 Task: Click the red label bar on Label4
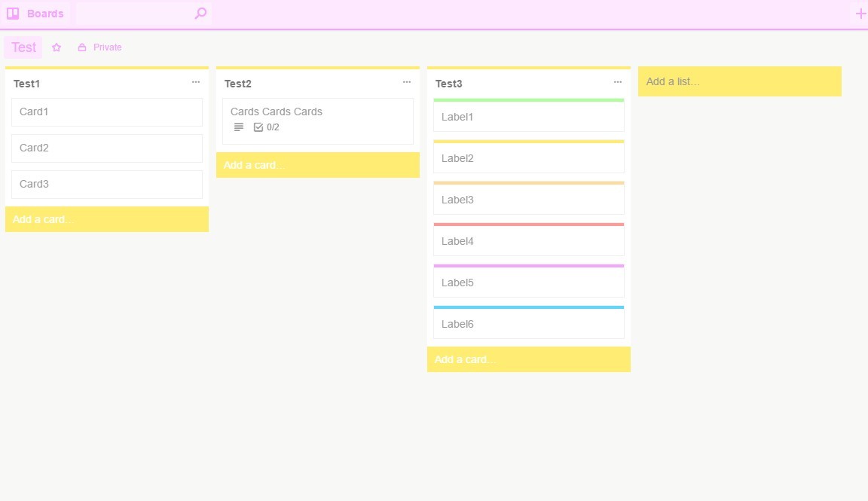(x=529, y=225)
